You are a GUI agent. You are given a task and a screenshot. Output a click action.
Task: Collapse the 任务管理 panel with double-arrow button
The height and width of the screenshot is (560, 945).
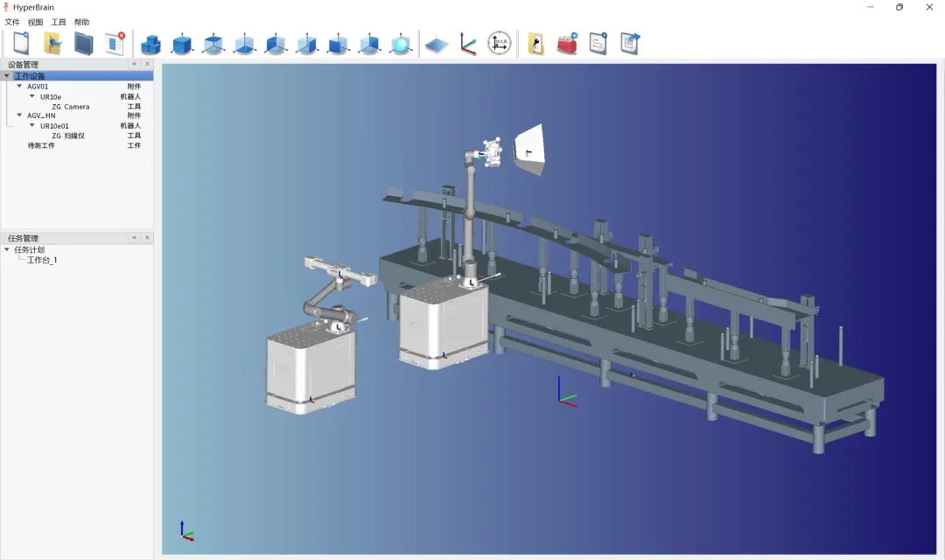[x=134, y=238]
